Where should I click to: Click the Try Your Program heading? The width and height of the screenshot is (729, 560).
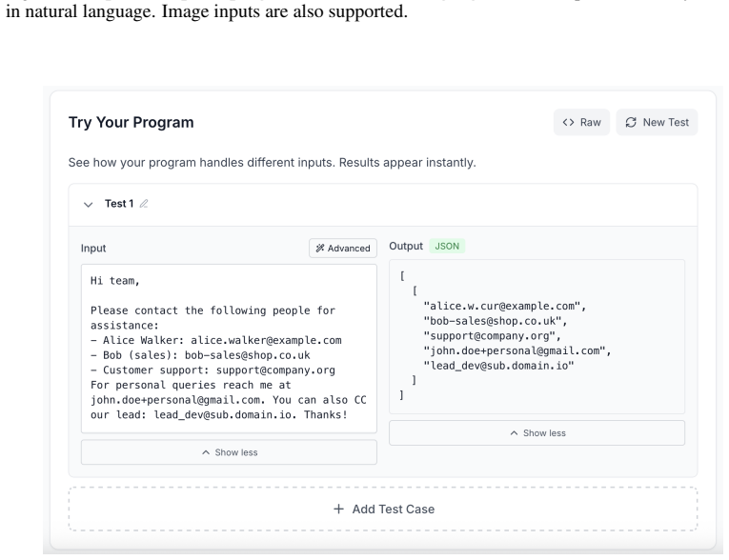tap(132, 122)
